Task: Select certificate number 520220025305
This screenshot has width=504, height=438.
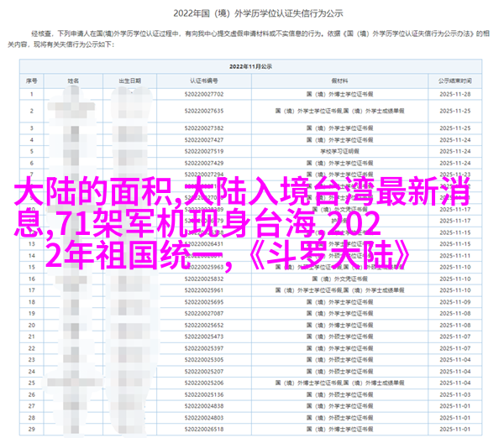Action: click(x=204, y=360)
